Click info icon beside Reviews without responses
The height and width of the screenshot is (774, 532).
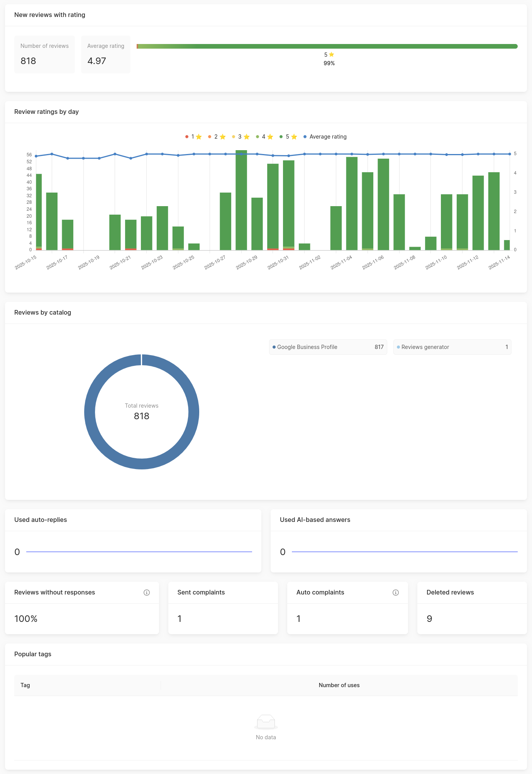click(x=147, y=593)
